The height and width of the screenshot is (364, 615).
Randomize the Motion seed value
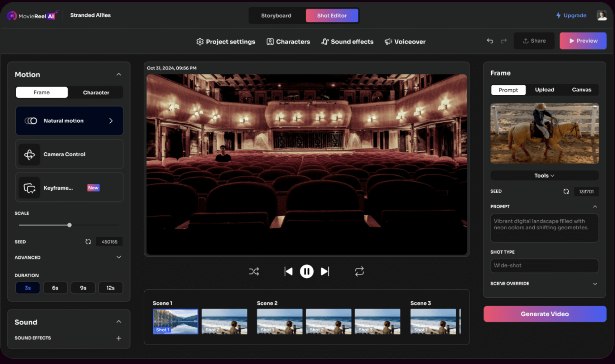pyautogui.click(x=88, y=242)
